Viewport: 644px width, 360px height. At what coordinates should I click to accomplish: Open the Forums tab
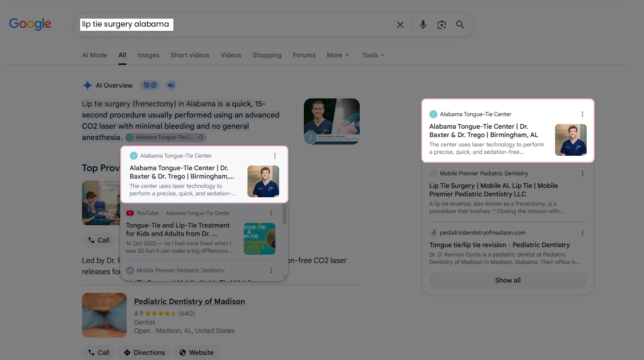pos(304,55)
